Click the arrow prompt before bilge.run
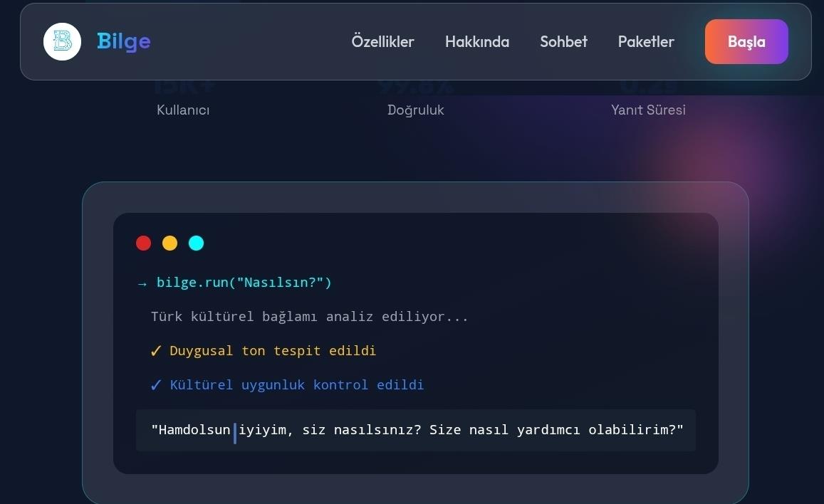 click(142, 283)
